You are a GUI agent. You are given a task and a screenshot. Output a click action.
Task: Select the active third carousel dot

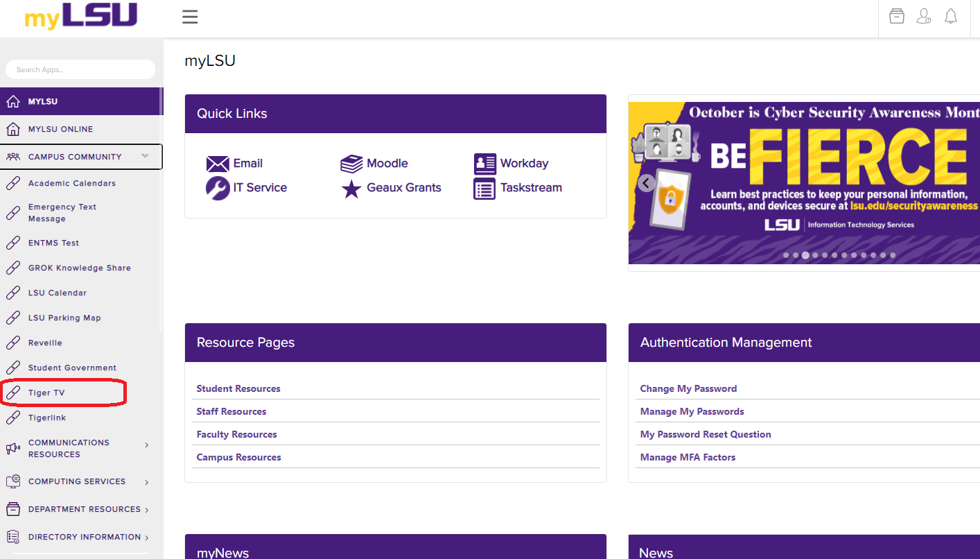pyautogui.click(x=805, y=255)
